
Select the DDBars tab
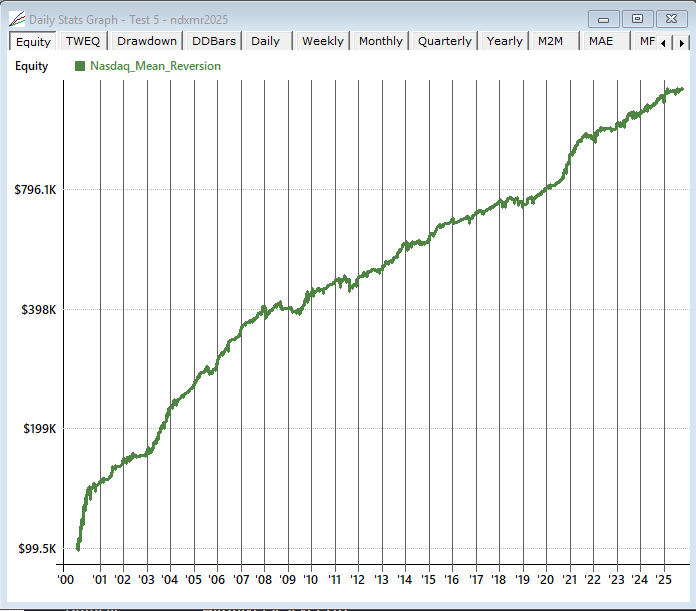pyautogui.click(x=213, y=41)
